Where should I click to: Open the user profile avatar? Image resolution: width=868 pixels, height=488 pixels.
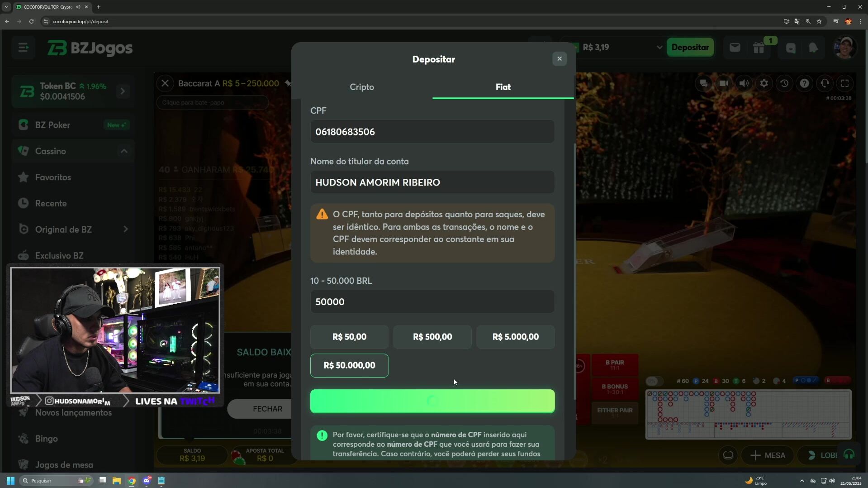(x=845, y=48)
